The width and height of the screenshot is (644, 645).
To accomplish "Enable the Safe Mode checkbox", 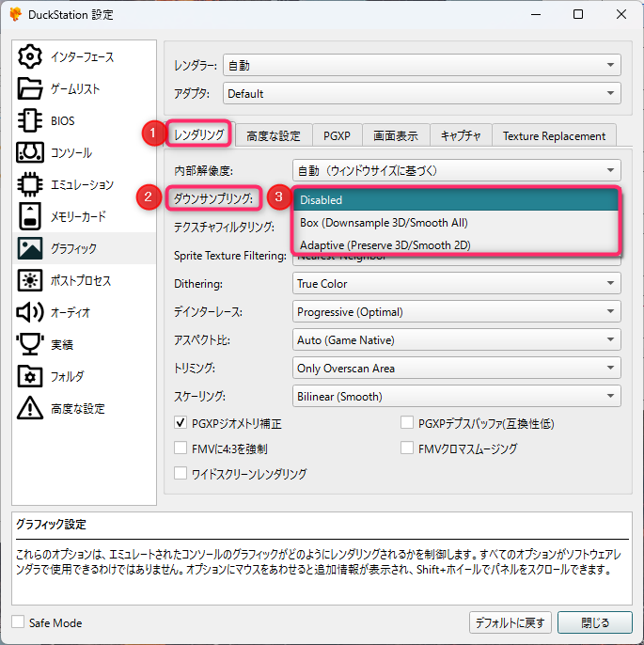I will (19, 622).
